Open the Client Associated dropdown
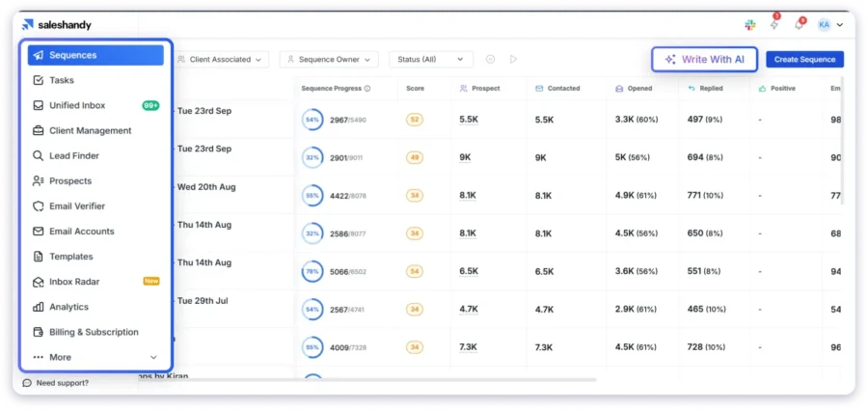The image size is (868, 410). (x=221, y=60)
